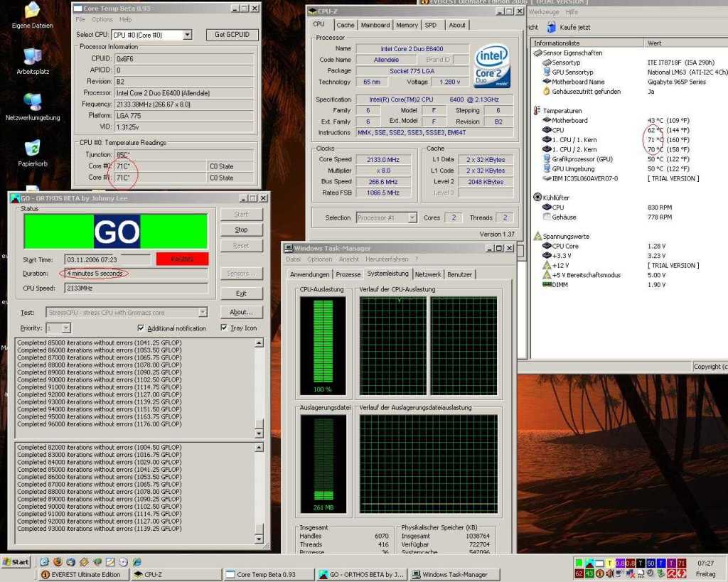Click the red 62 temperature tray icon

click(x=579, y=573)
